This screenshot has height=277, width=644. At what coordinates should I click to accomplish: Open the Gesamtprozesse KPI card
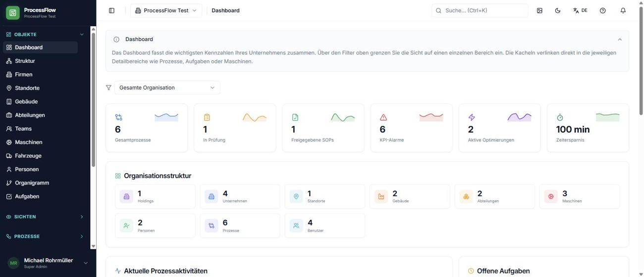pos(147,128)
